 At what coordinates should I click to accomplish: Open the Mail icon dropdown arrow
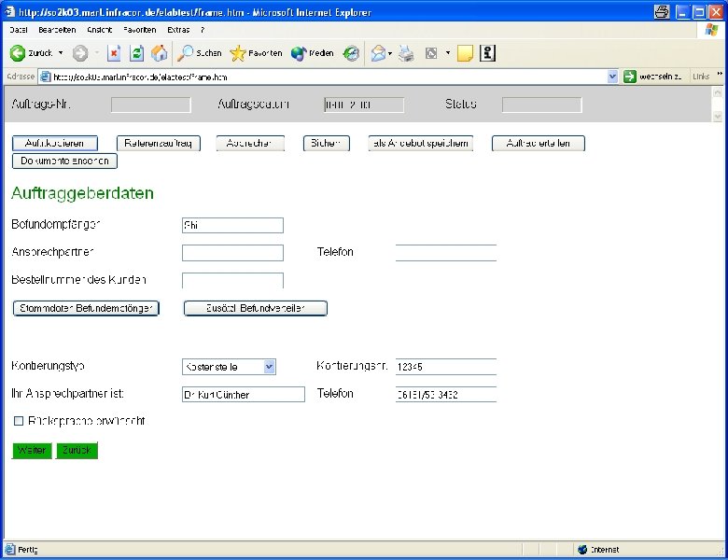(x=390, y=53)
